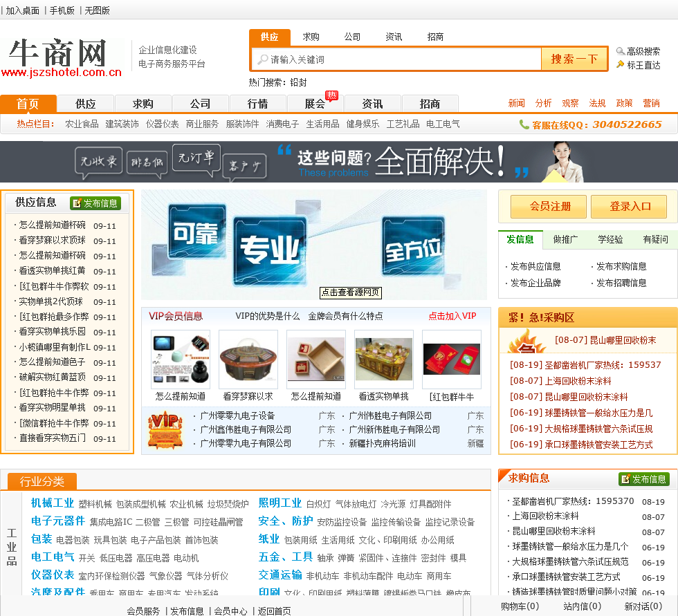
Task: Click the VIP crown badge icon
Action: point(165,430)
